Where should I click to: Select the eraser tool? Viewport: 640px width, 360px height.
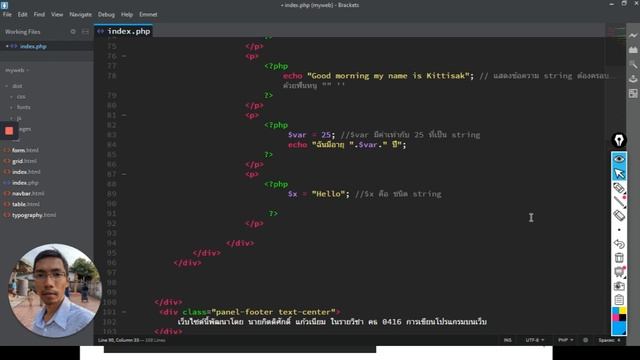coord(619,216)
